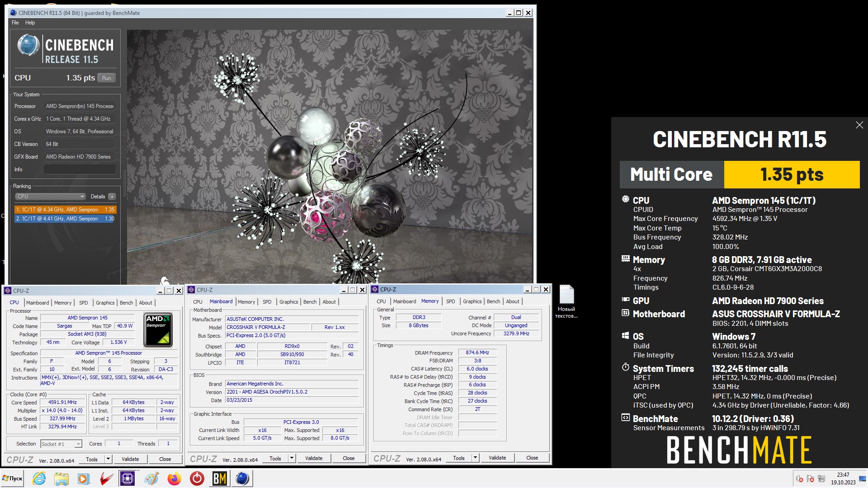This screenshot has height=488, width=868.
Task: Launch Firefox from the taskbar
Action: pos(174,479)
